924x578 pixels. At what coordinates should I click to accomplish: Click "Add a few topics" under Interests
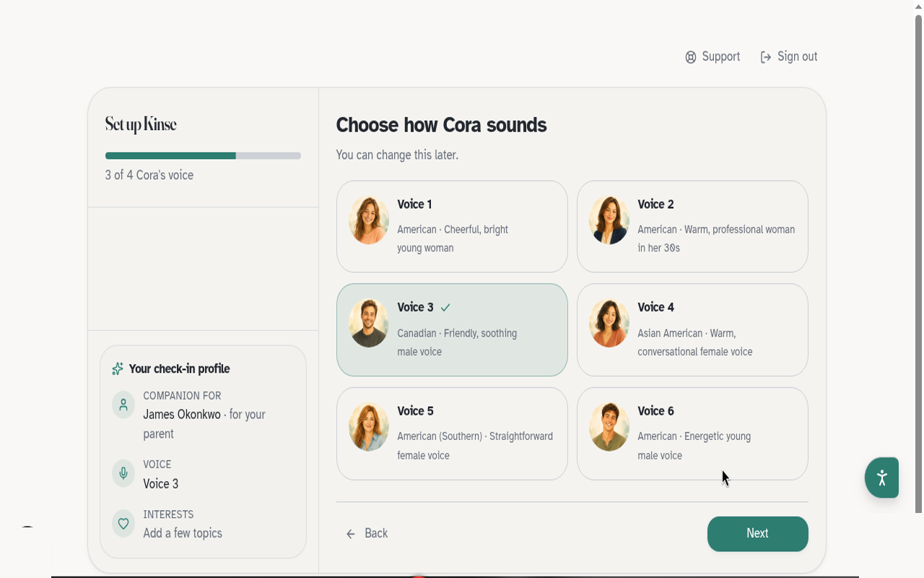[x=183, y=533]
